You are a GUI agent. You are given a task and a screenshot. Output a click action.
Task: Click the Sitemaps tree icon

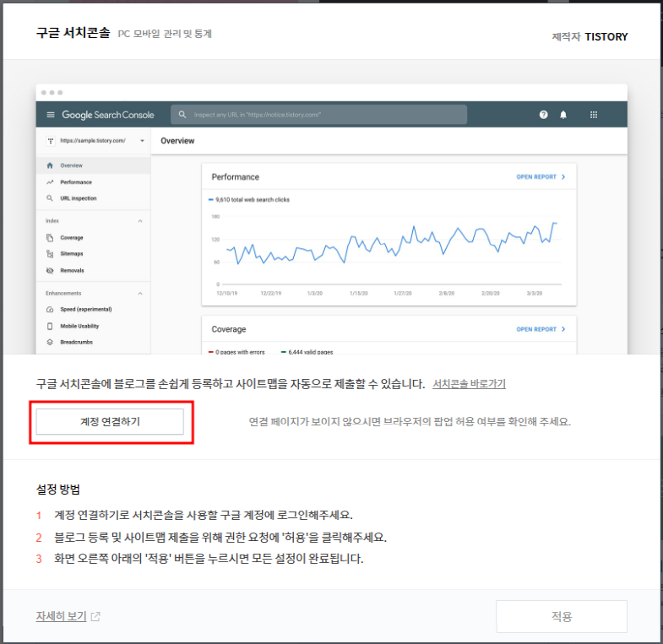coord(50,253)
